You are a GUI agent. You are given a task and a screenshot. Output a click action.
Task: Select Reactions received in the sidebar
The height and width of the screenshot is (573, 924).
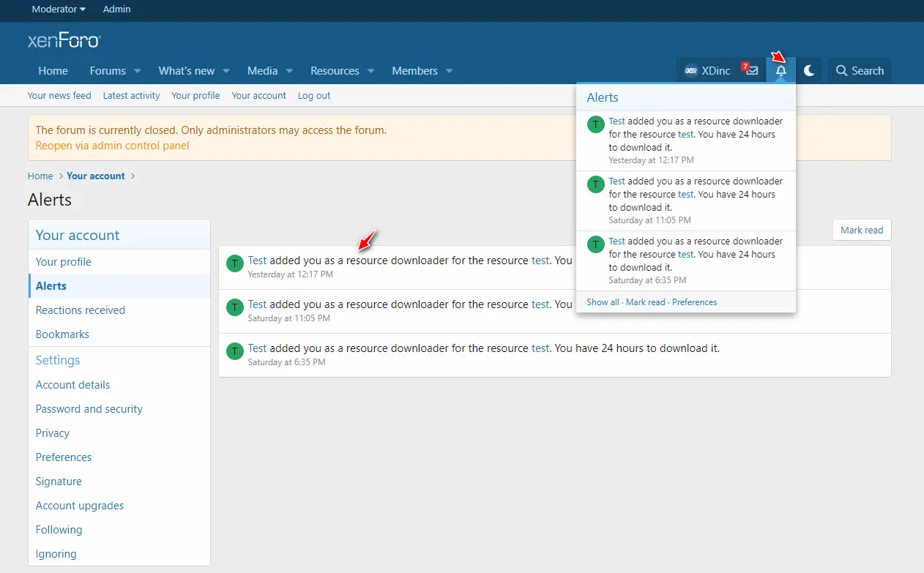[81, 310]
